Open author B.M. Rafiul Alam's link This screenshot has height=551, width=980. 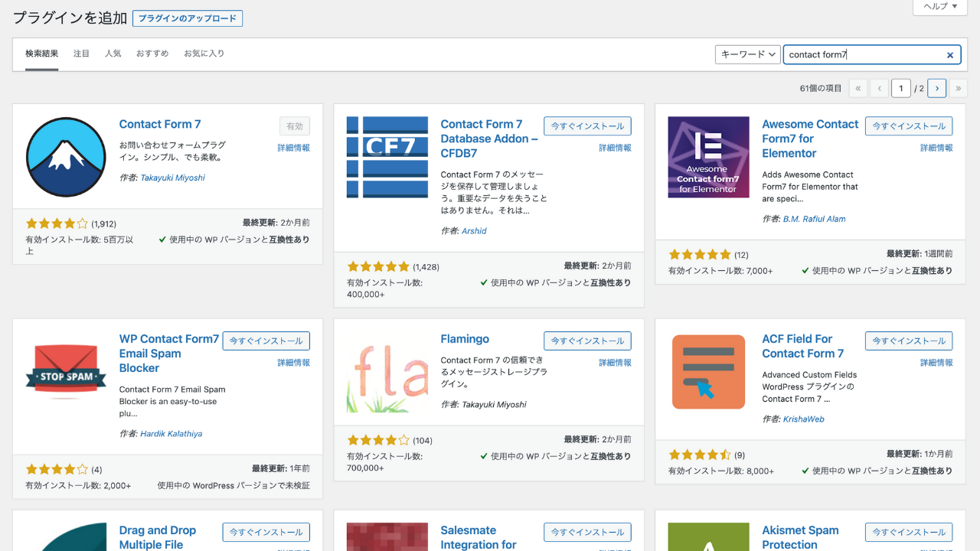[x=815, y=219]
